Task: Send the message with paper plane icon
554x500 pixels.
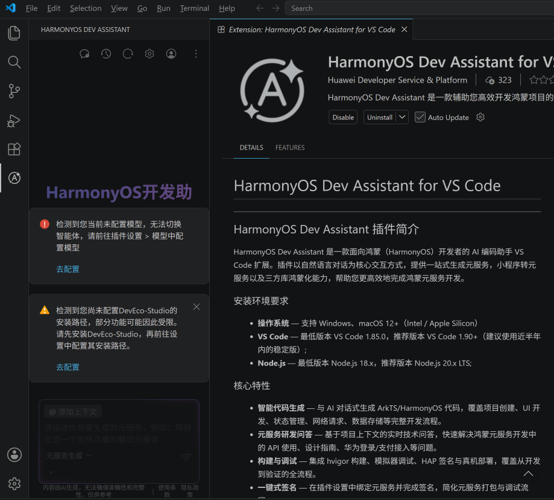Action: (186, 457)
